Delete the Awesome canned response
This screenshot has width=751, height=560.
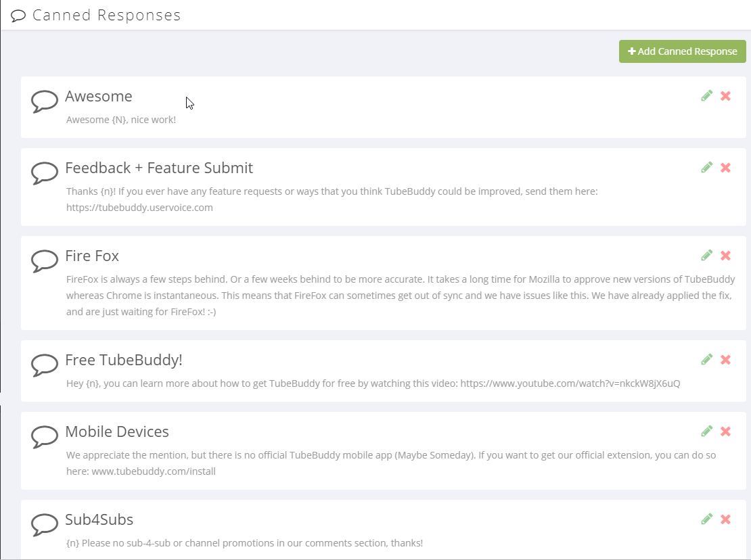[726, 96]
